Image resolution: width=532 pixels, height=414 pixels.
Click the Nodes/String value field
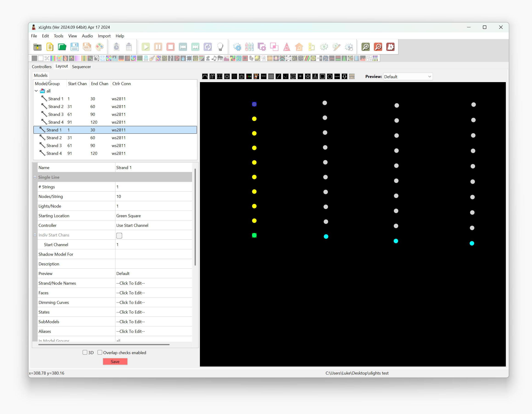click(154, 196)
